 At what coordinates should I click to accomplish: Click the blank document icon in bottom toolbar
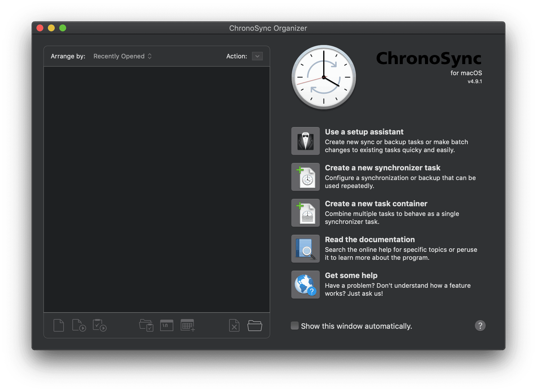[x=59, y=325]
